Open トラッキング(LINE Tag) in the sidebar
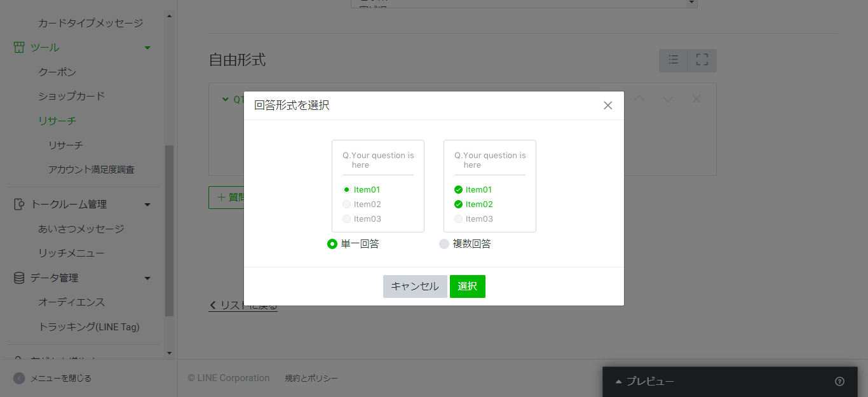Image resolution: width=868 pixels, height=397 pixels. [89, 326]
